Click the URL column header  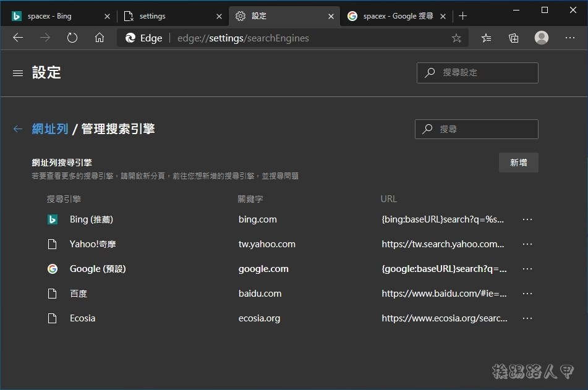388,199
